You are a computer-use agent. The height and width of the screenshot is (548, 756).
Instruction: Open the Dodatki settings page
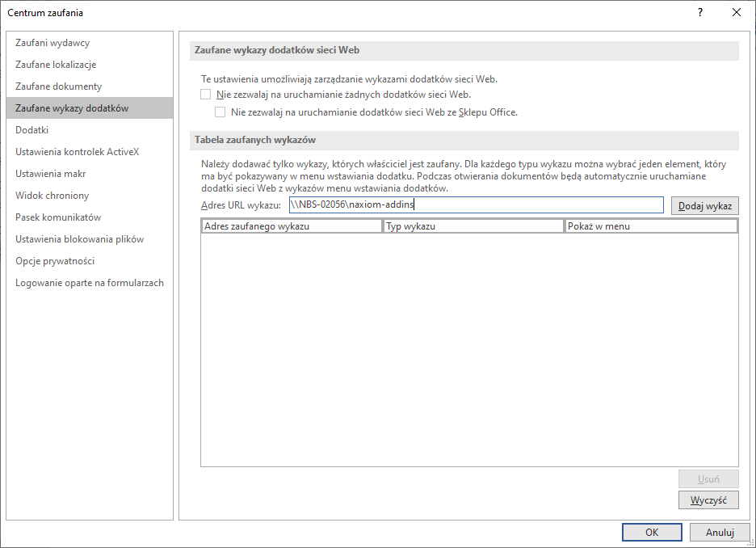[32, 130]
